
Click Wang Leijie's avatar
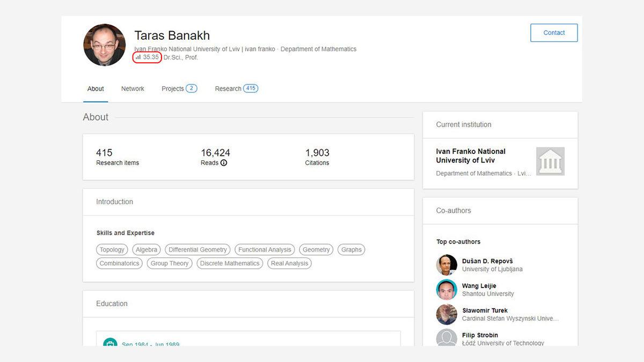click(x=447, y=289)
